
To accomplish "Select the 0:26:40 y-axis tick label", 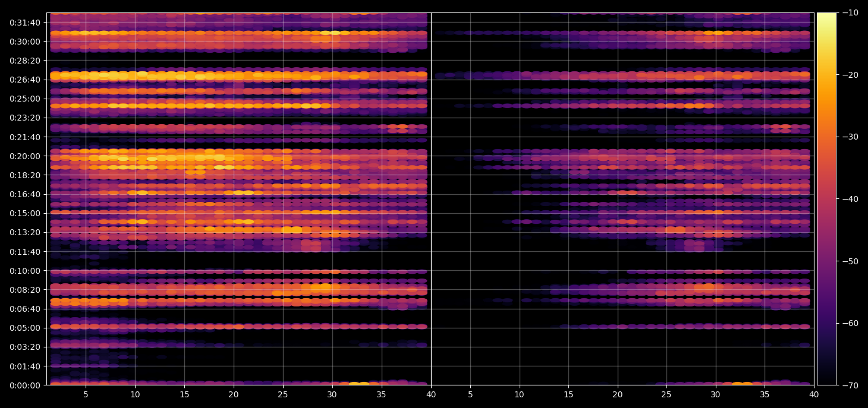I will [25, 80].
